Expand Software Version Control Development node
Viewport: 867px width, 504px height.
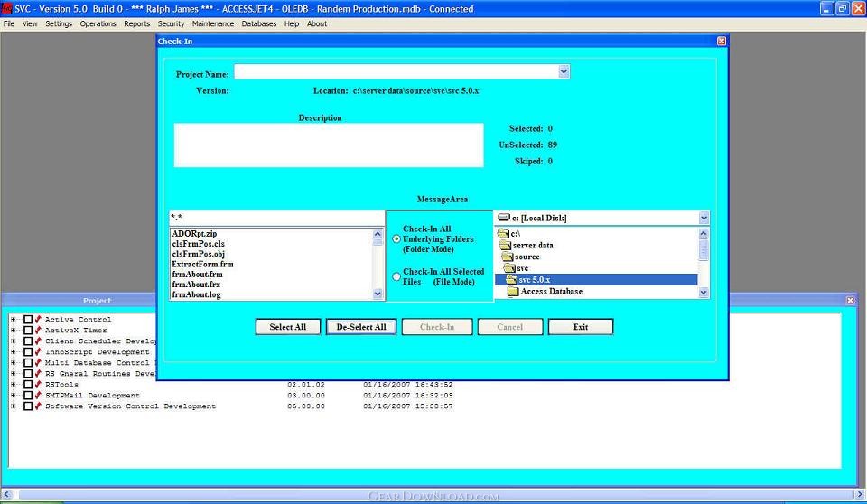click(14, 406)
